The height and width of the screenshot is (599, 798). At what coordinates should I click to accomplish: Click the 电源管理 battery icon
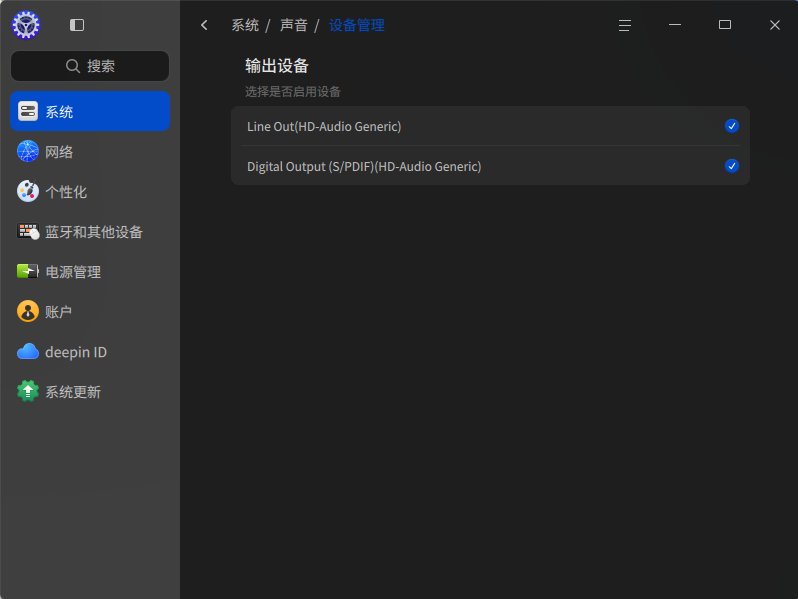(x=28, y=271)
